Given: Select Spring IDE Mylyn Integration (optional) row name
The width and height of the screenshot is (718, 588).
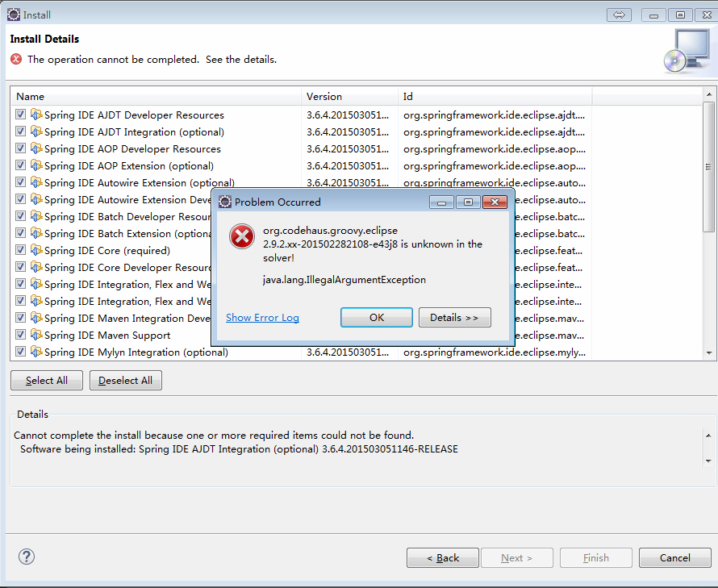Looking at the screenshot, I should point(136,352).
